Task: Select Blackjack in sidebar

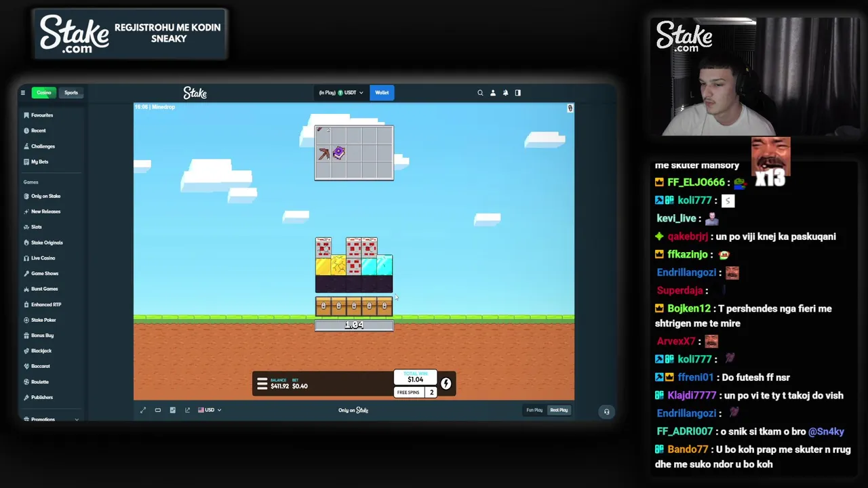Action: (41, 351)
